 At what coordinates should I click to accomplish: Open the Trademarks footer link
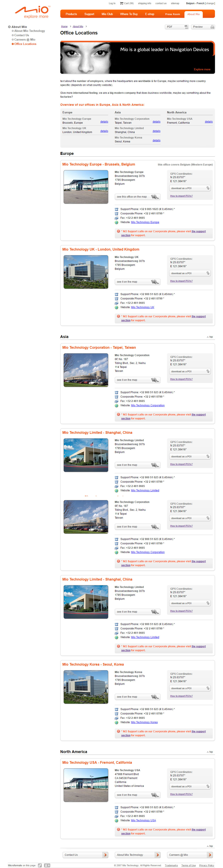(x=171, y=865)
